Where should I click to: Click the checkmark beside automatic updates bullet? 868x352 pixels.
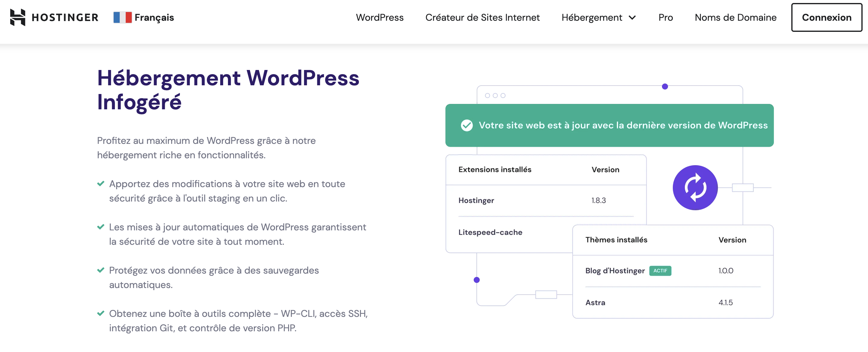coord(100,227)
